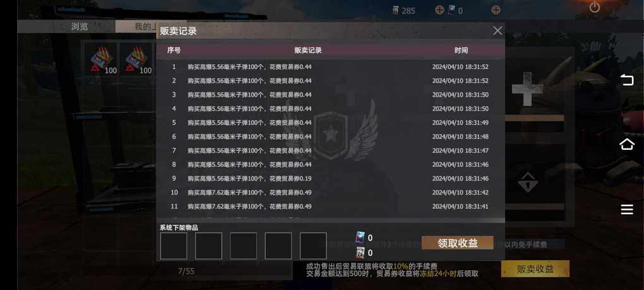Tap the Android back navigation icon

(627, 80)
